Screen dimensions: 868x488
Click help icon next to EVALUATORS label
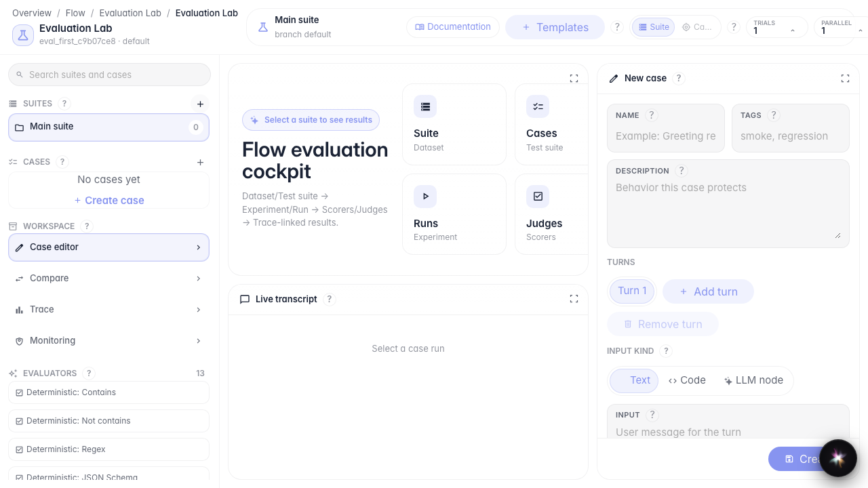(89, 373)
